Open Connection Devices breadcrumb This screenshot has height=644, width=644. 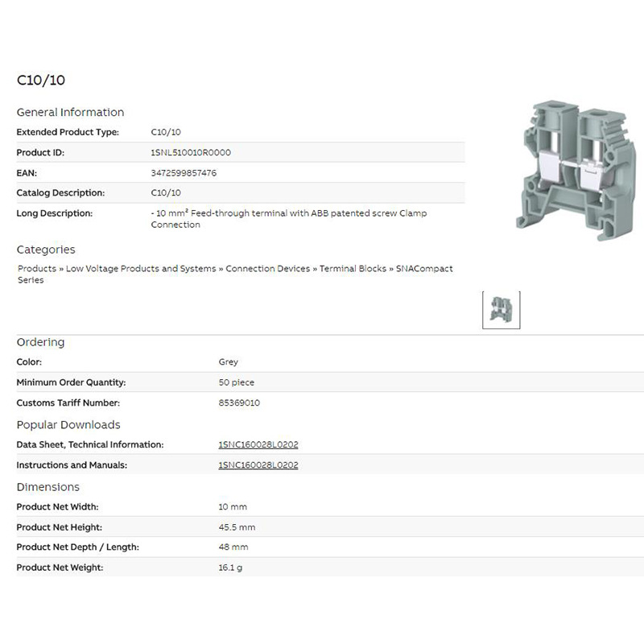[268, 269]
